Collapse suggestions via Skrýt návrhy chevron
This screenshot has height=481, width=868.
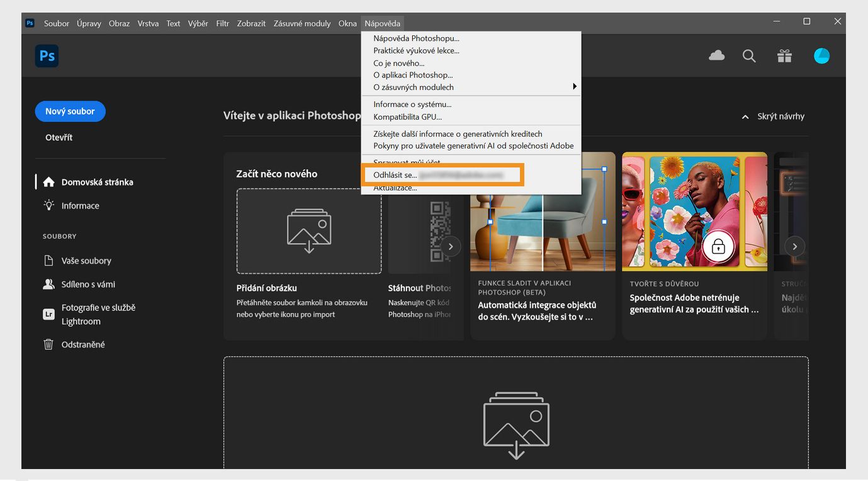tap(745, 116)
